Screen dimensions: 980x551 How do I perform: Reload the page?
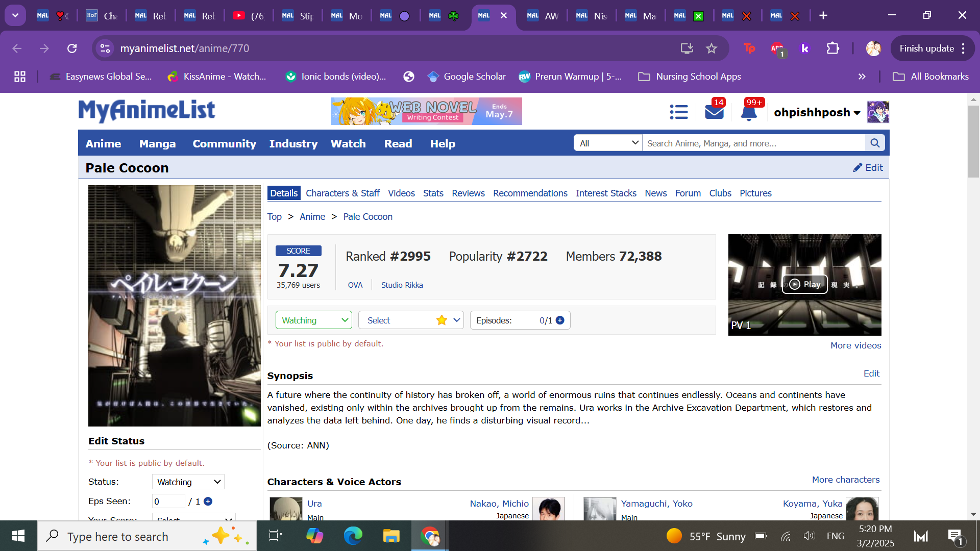(x=72, y=48)
